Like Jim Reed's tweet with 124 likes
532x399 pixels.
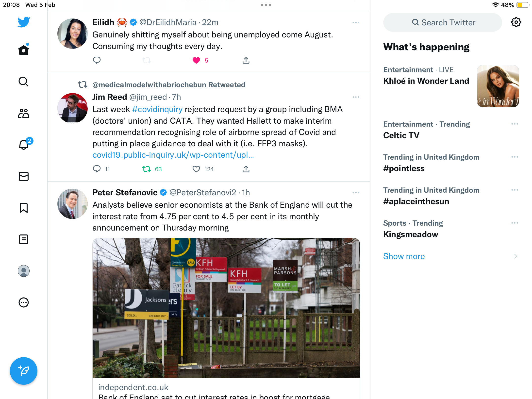(196, 169)
